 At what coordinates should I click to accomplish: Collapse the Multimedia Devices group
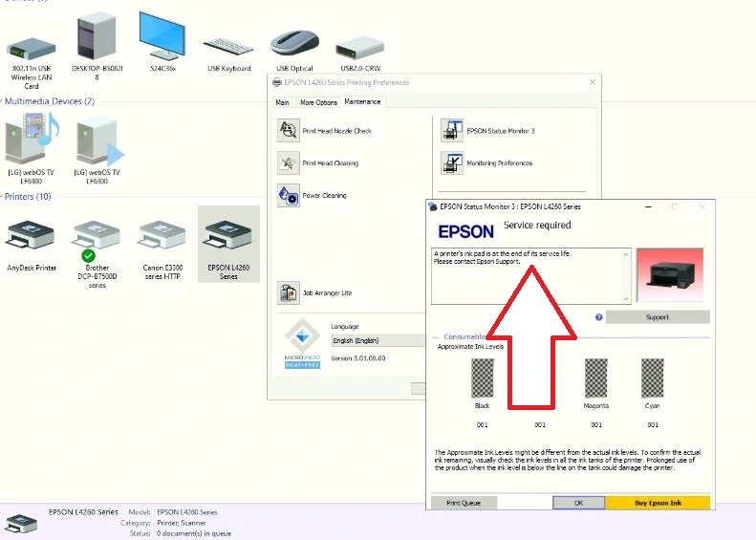coord(2,101)
